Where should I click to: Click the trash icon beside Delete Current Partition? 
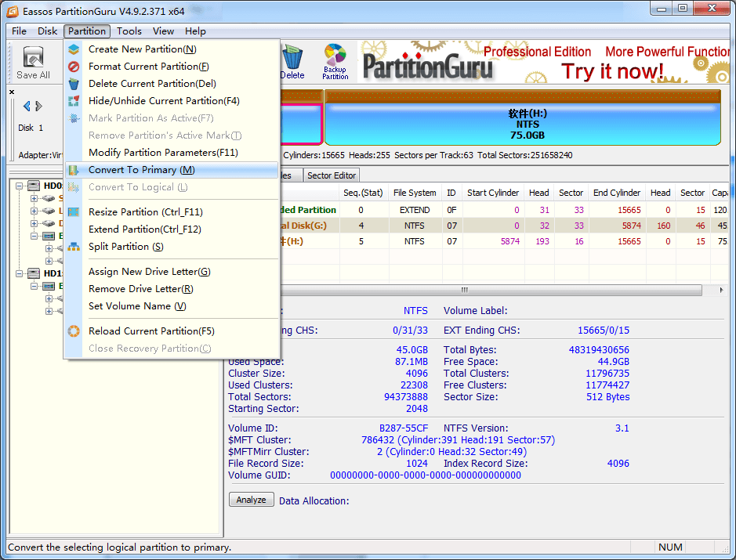[x=74, y=84]
